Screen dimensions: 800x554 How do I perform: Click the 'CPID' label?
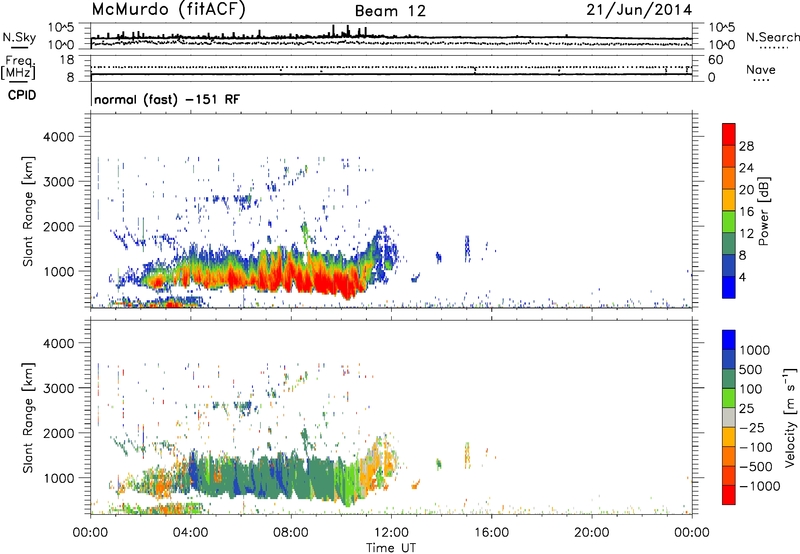(22, 95)
